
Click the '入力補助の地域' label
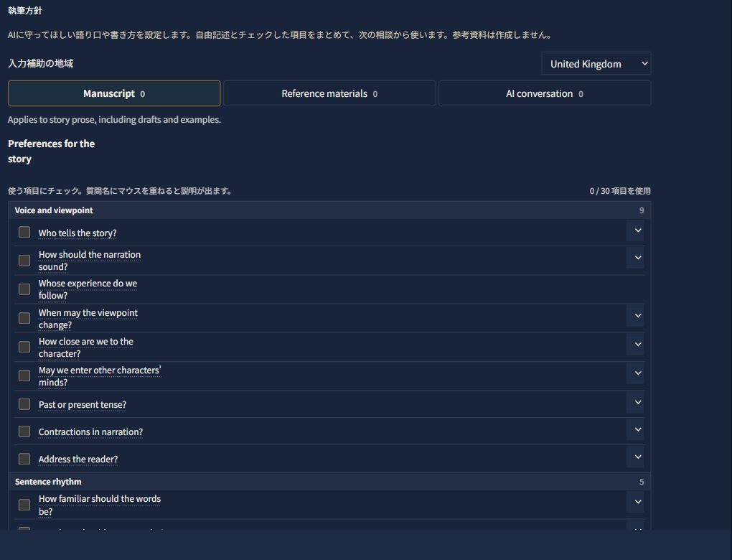click(41, 63)
